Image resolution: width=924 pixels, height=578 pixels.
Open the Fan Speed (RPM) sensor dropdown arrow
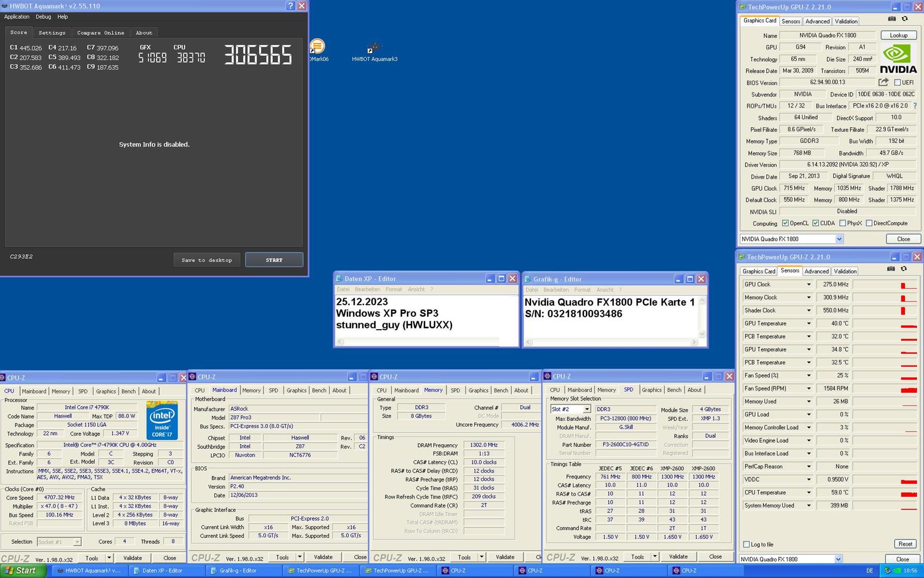[x=808, y=389]
